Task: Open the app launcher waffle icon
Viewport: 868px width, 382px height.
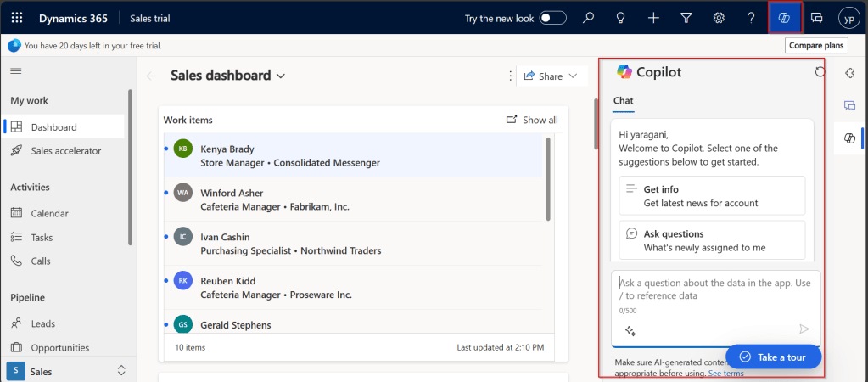Action: click(17, 17)
